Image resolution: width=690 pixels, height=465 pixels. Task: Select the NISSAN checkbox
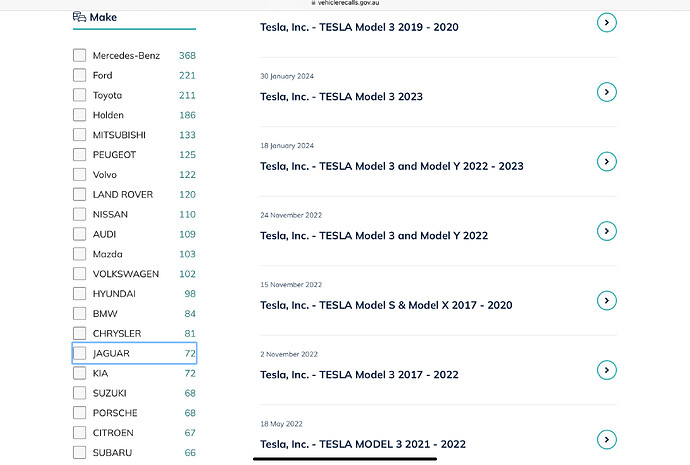click(x=79, y=214)
